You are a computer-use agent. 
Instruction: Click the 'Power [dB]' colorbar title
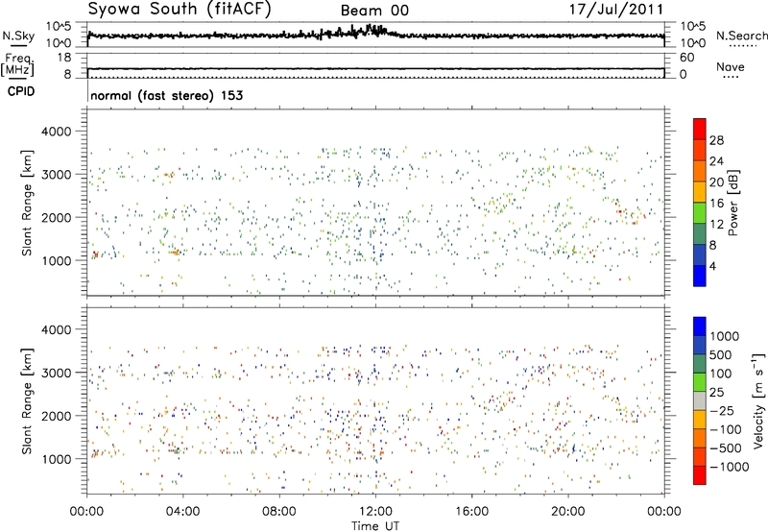(733, 203)
